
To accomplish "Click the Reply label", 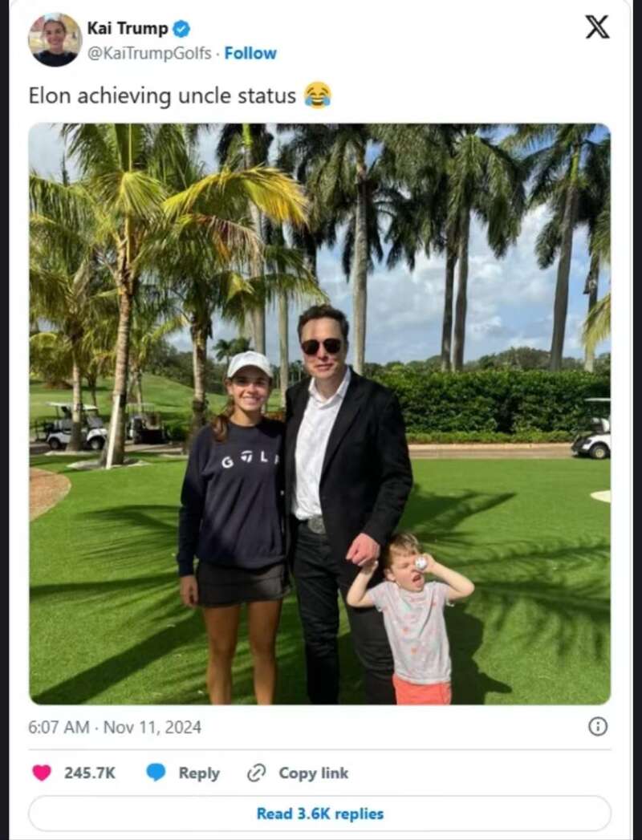I will click(199, 773).
